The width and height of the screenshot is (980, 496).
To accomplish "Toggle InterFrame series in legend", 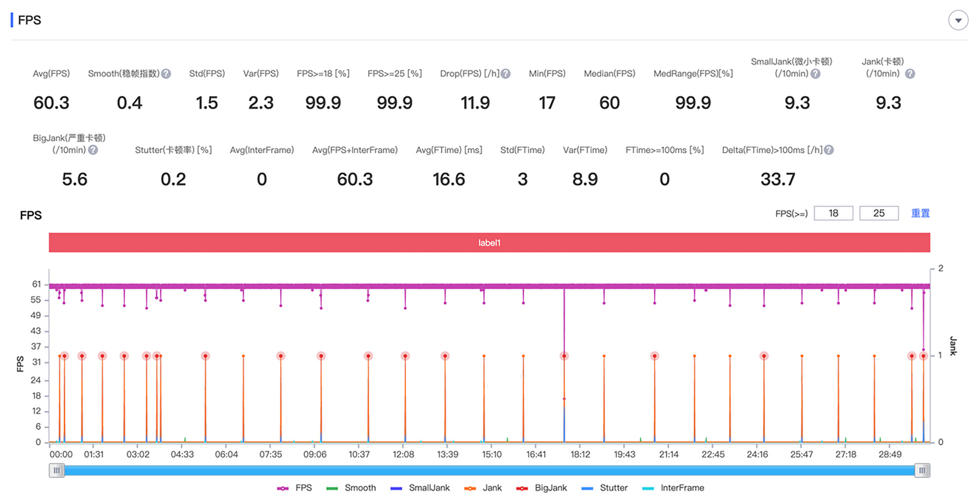I will coord(673,488).
